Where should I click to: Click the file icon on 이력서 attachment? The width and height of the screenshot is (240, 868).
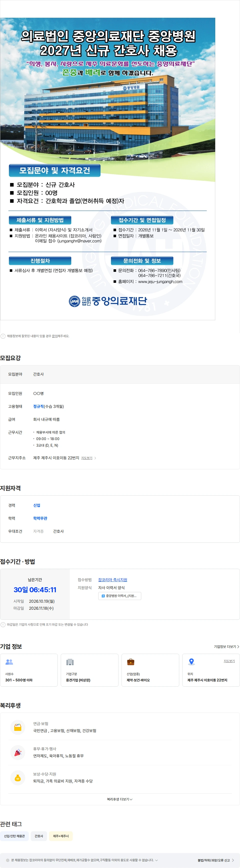coord(103,596)
